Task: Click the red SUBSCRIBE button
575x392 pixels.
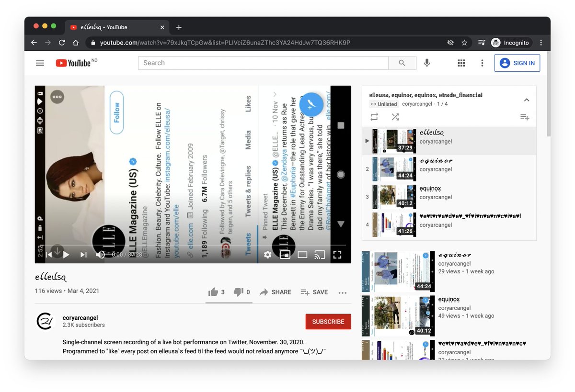Action: (x=328, y=322)
